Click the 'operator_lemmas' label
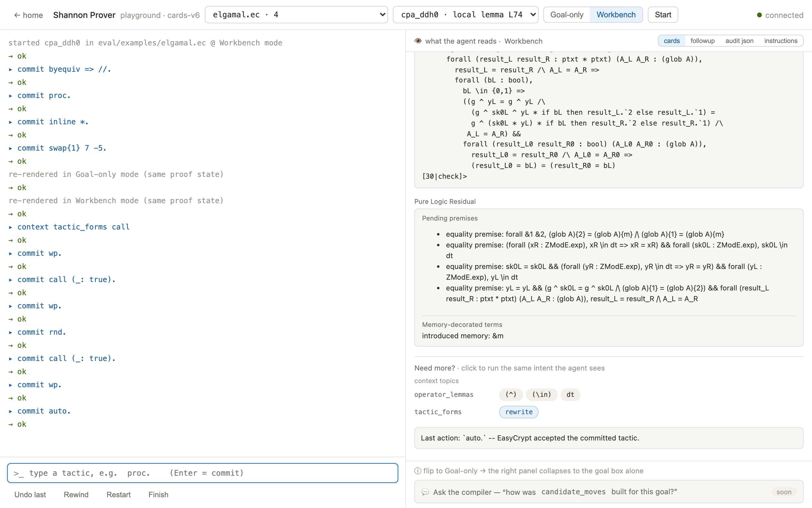Image resolution: width=812 pixels, height=508 pixels. click(444, 394)
